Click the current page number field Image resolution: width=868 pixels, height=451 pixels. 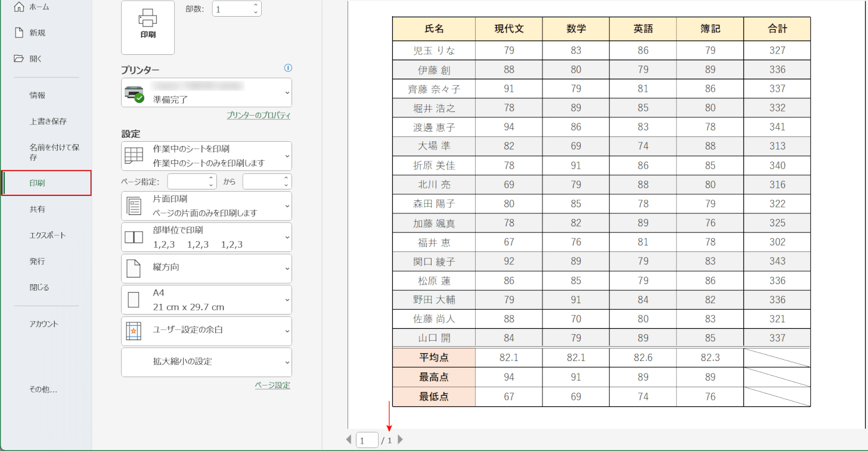pos(367,440)
